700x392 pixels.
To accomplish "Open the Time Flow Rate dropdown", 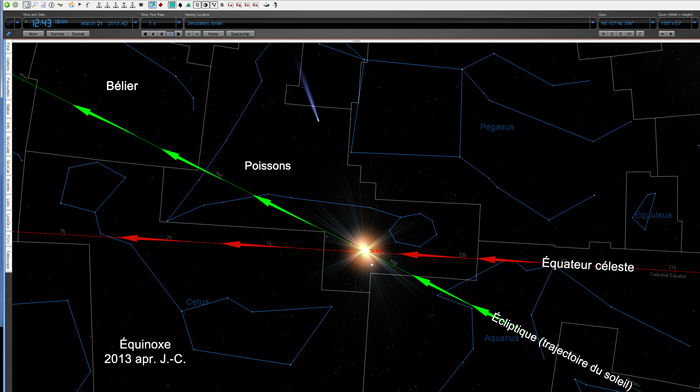I will 179,23.
